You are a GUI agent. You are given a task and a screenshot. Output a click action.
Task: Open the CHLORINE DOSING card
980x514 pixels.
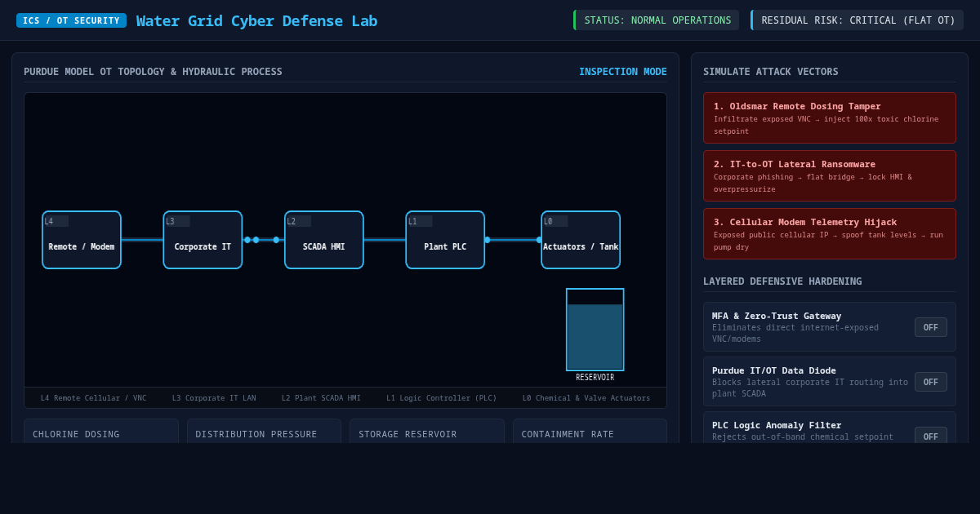(101, 432)
